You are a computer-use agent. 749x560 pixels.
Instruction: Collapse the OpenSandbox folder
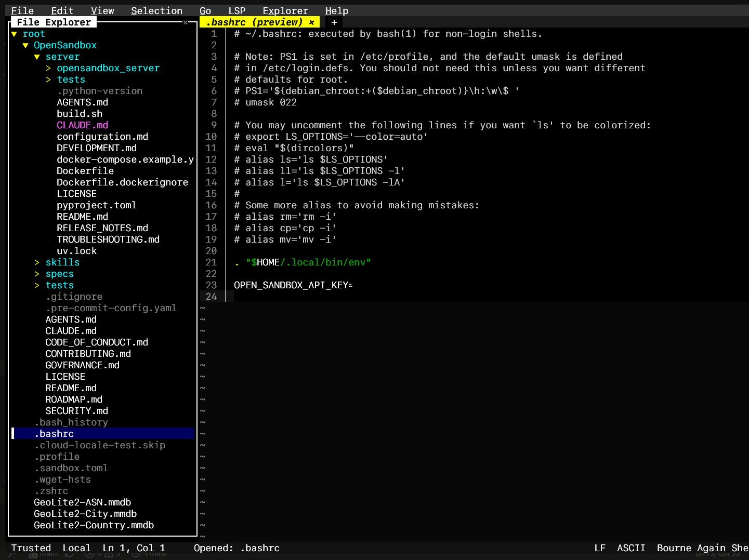25,45
